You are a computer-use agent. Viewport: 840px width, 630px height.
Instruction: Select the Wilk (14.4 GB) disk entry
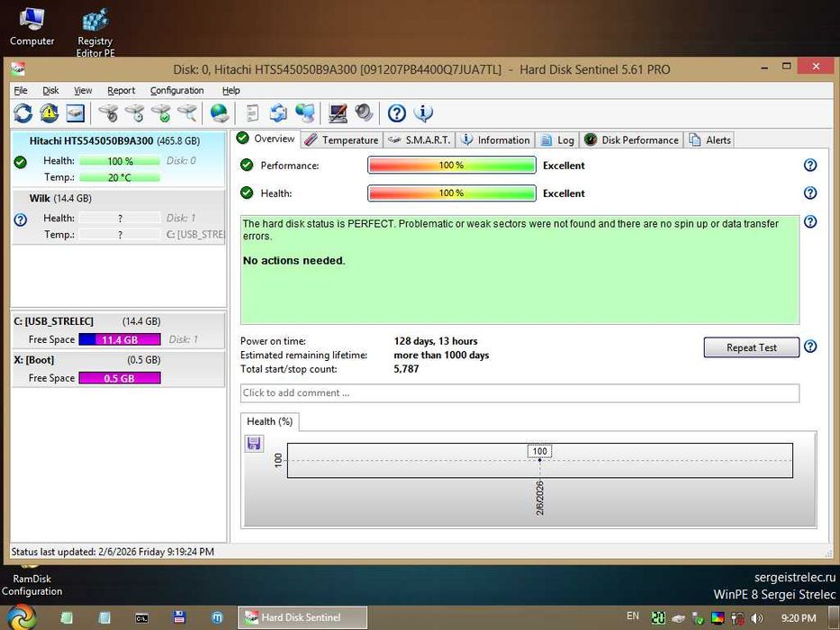[119, 216]
